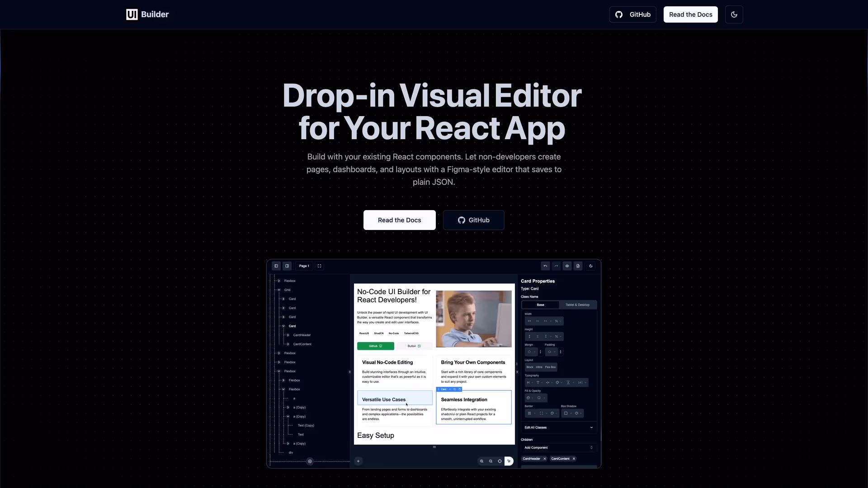
Task: Select the Page 1 tab
Action: [x=304, y=266]
